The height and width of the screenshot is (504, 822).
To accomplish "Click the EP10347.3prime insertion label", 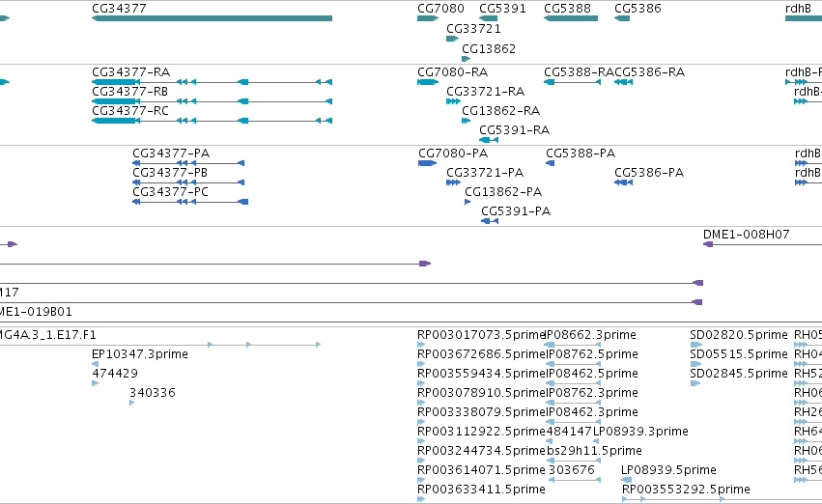I will 140,354.
